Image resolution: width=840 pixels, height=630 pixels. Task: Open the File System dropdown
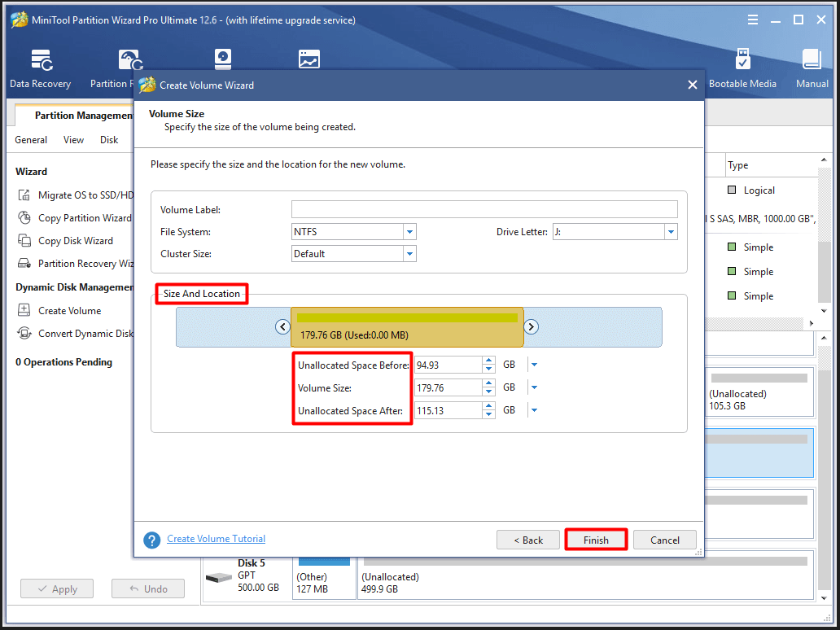point(409,232)
